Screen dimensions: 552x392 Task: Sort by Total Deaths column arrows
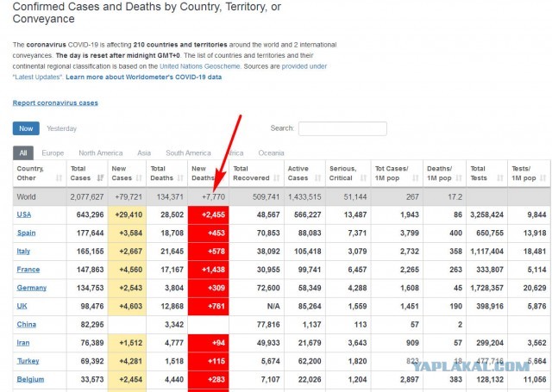pos(180,177)
